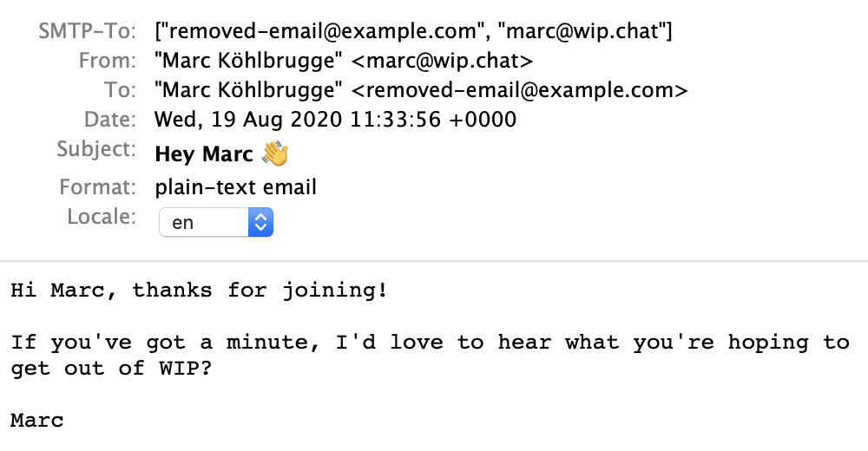This screenshot has height=451, width=868.
Task: Click the paragraph starting 'If you've got a minute'
Action: click(x=431, y=356)
